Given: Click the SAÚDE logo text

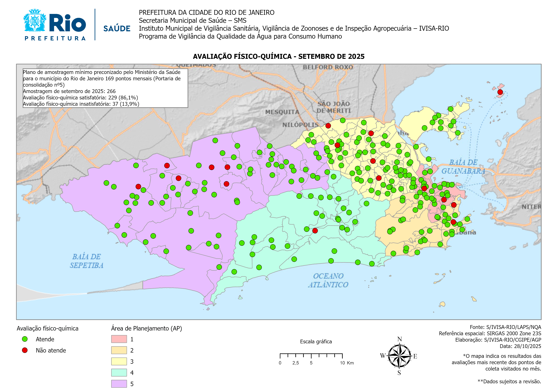Looking at the screenshot, I should pos(117,28).
